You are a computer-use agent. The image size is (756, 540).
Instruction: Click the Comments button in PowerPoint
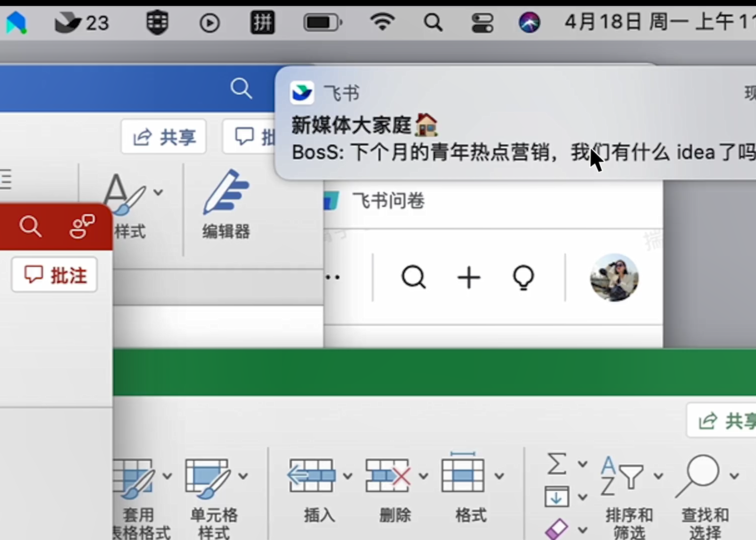55,275
